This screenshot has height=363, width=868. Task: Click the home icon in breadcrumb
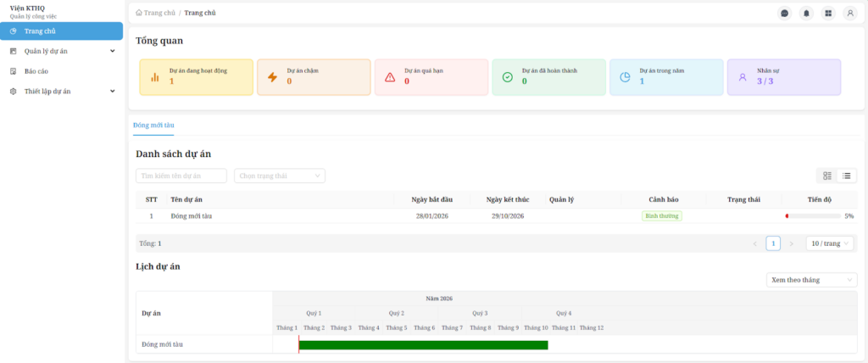point(139,13)
